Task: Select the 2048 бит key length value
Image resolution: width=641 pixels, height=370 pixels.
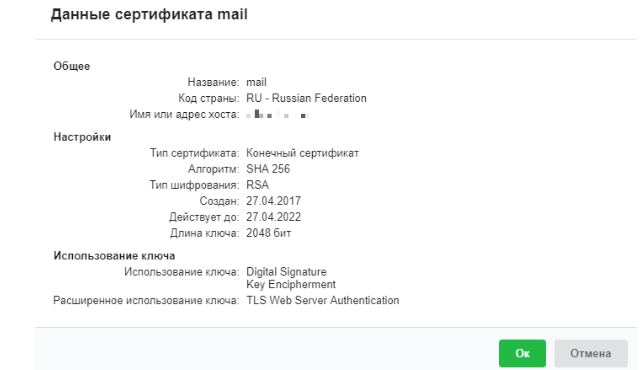Action: [269, 233]
